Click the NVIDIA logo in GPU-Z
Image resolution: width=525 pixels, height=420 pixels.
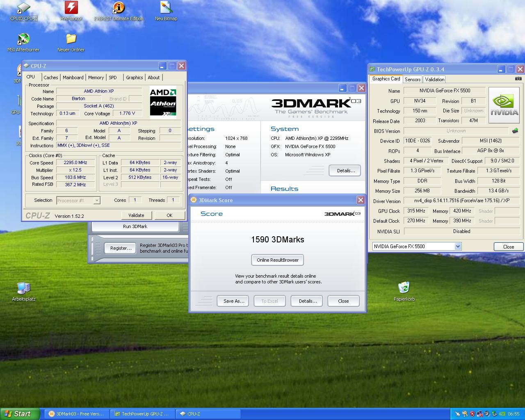tap(504, 105)
